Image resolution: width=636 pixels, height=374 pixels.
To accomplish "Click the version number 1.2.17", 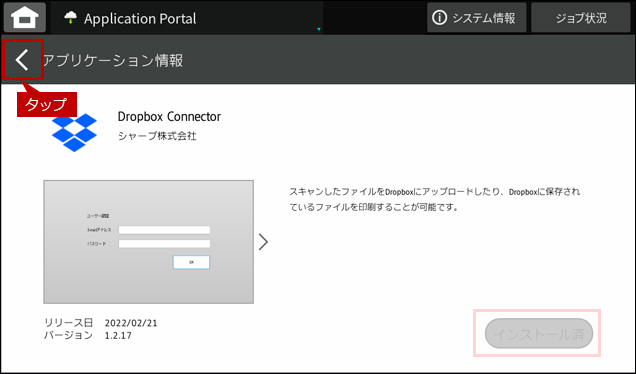I will tap(118, 335).
